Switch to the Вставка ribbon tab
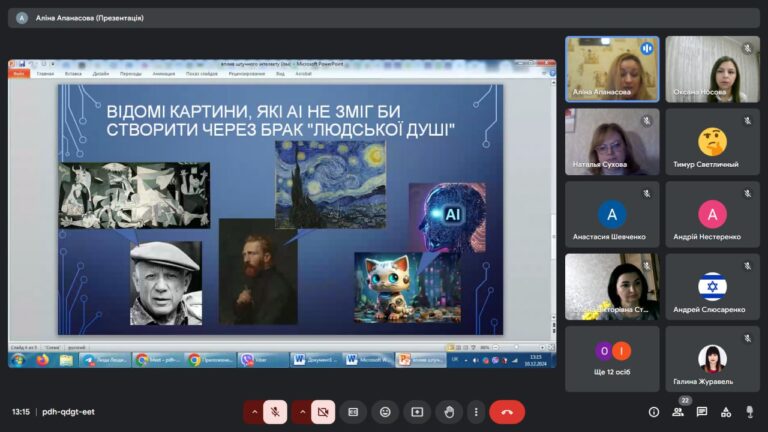Viewport: 768px width, 432px height. coord(73,73)
